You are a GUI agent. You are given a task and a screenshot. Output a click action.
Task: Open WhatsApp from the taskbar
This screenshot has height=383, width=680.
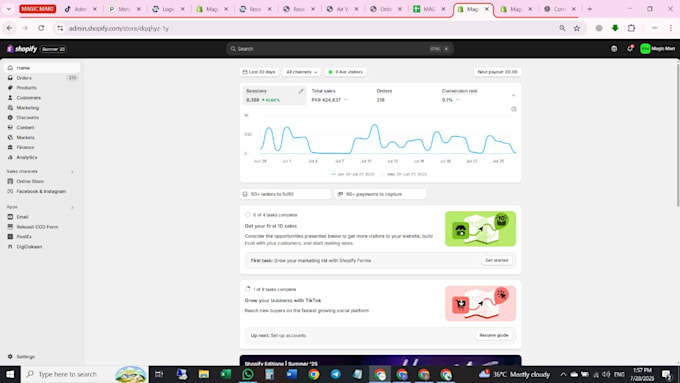pos(248,374)
